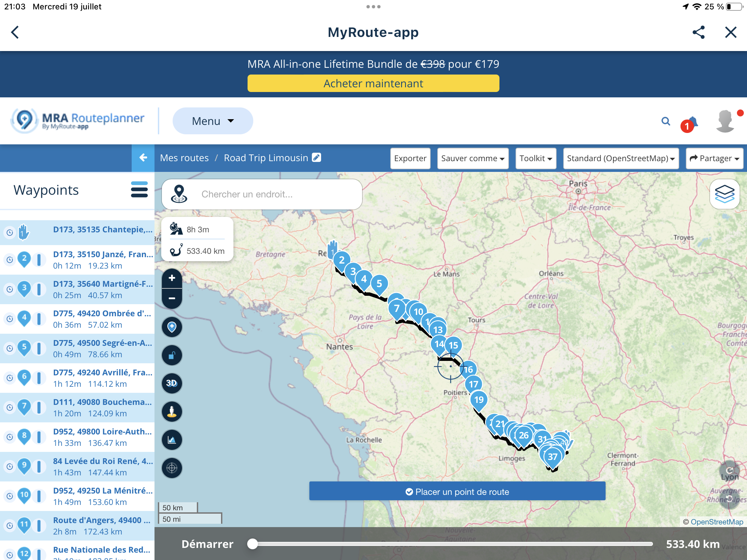
Task: Click the clock icon on Chantepie row
Action: [x=10, y=232]
